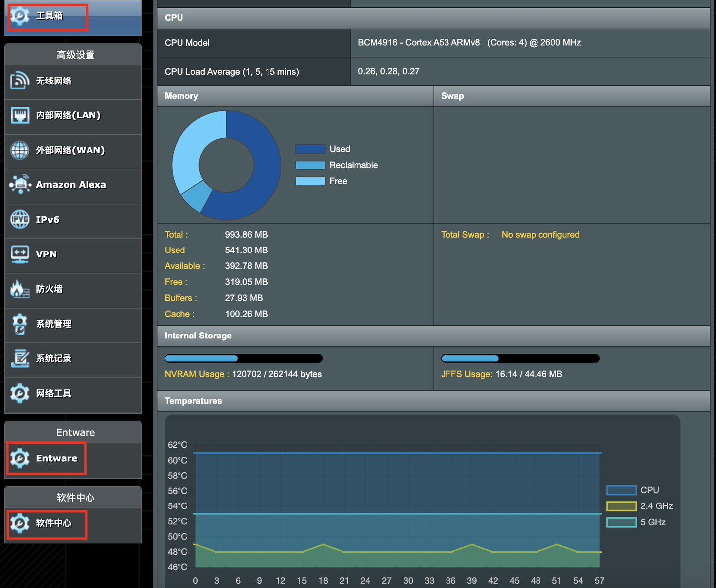
Task: Click the 系统记录 notepad icon
Action: [x=20, y=358]
